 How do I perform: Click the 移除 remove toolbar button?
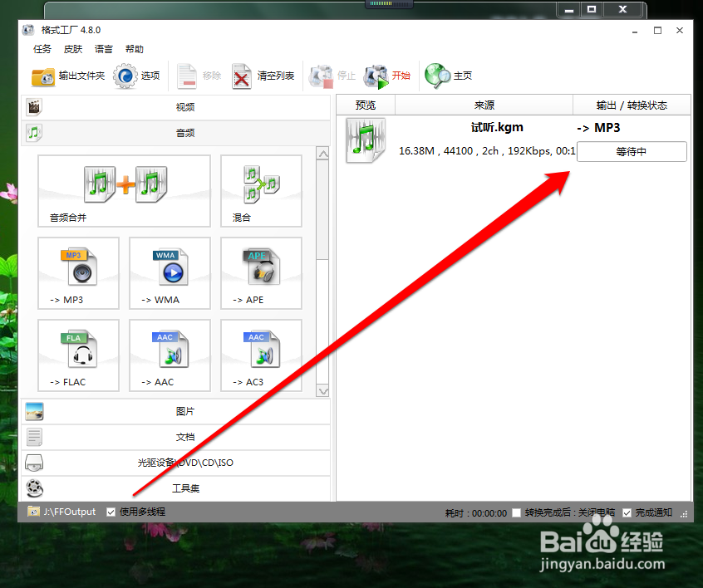[199, 76]
